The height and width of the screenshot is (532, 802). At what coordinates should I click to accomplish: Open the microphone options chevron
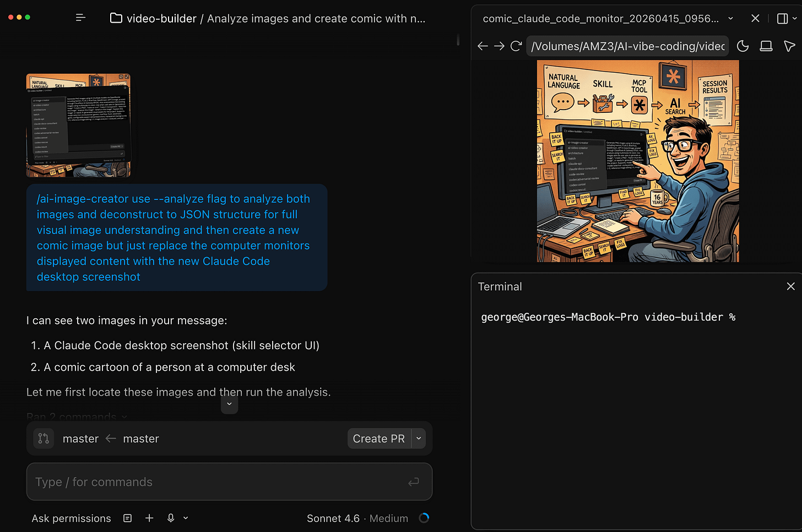[186, 518]
